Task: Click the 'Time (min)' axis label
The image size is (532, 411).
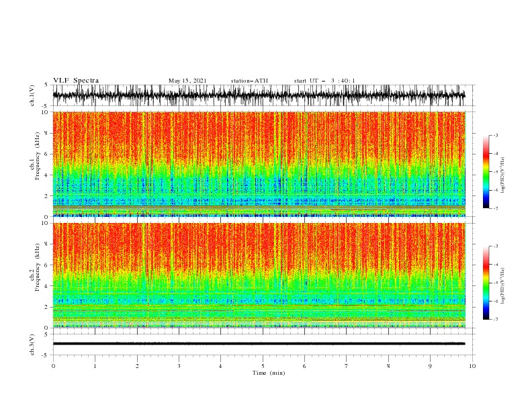Action: click(269, 373)
